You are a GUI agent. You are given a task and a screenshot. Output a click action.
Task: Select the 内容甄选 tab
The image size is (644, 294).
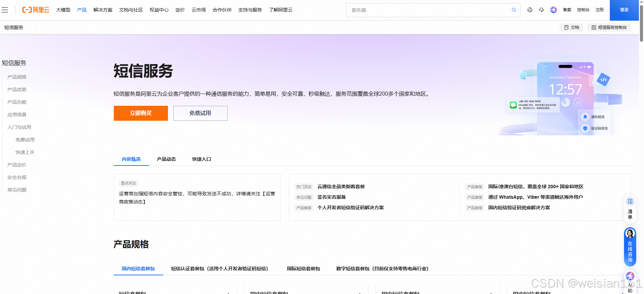131,159
